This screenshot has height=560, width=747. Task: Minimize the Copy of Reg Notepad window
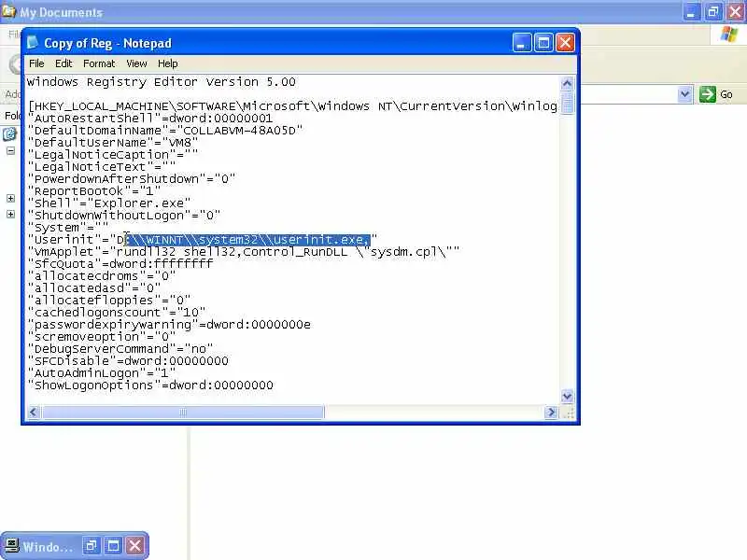[x=522, y=43]
